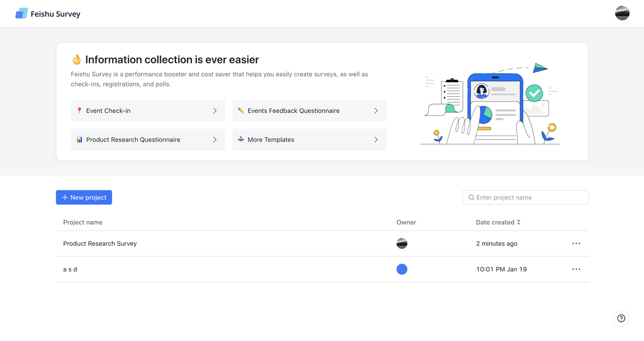This screenshot has height=341, width=644.
Task: Open the help question mark icon
Action: [621, 318]
